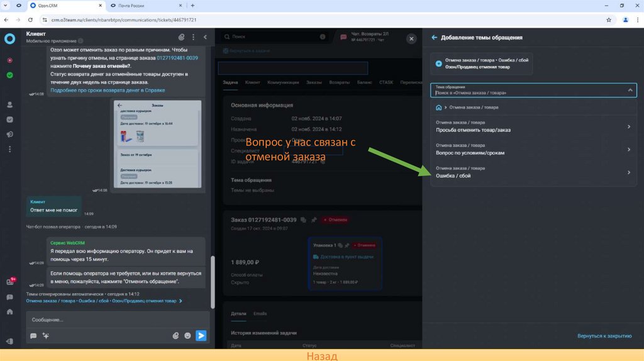This screenshot has height=361, width=644.
Task: Reload the page with browser refresh button
Action: tap(30, 19)
